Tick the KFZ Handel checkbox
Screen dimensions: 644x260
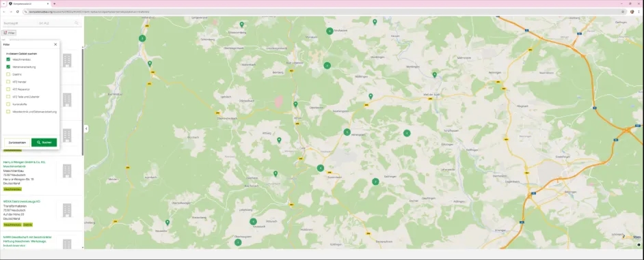(x=8, y=82)
